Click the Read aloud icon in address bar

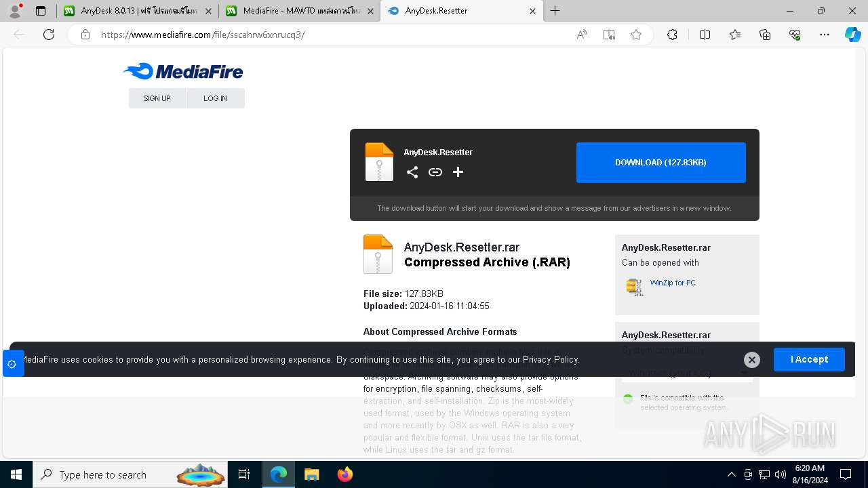click(x=582, y=35)
